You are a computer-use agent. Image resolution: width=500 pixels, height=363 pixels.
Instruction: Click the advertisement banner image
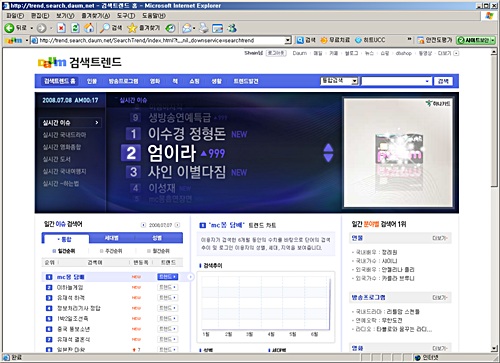398,152
